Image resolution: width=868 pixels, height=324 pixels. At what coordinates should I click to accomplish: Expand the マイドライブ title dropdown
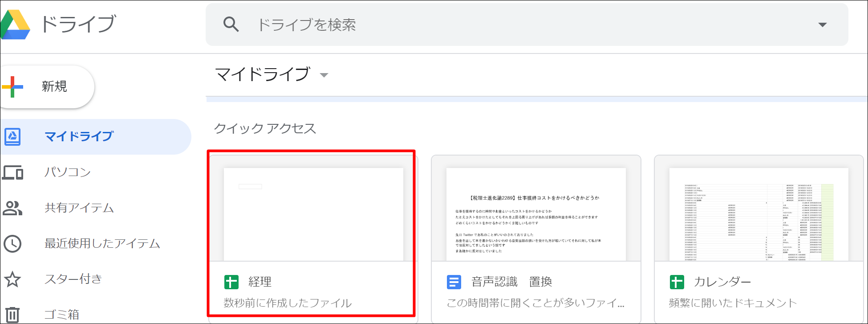pyautogui.click(x=324, y=75)
